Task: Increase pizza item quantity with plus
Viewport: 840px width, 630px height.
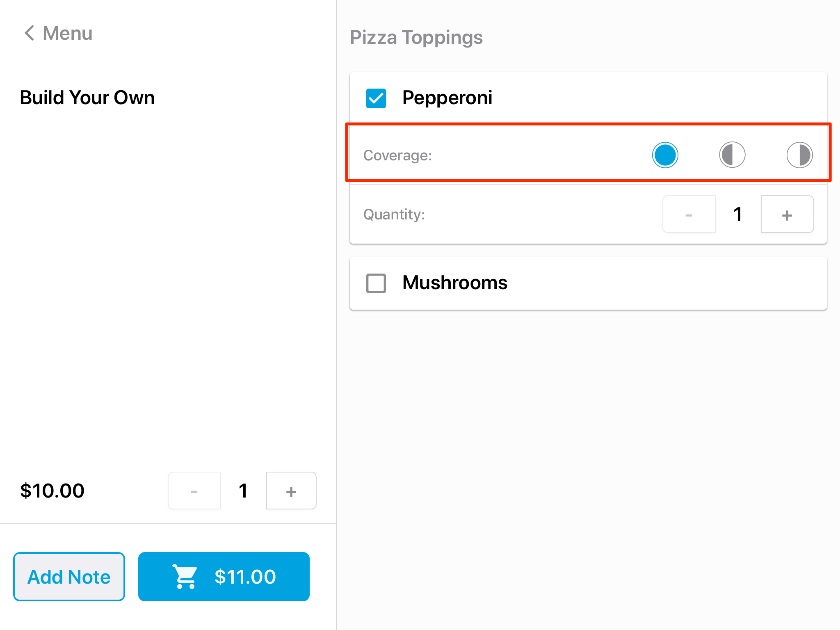Action: click(291, 491)
